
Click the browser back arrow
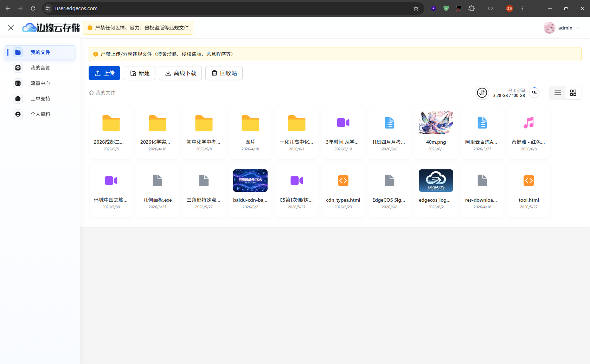coord(8,8)
